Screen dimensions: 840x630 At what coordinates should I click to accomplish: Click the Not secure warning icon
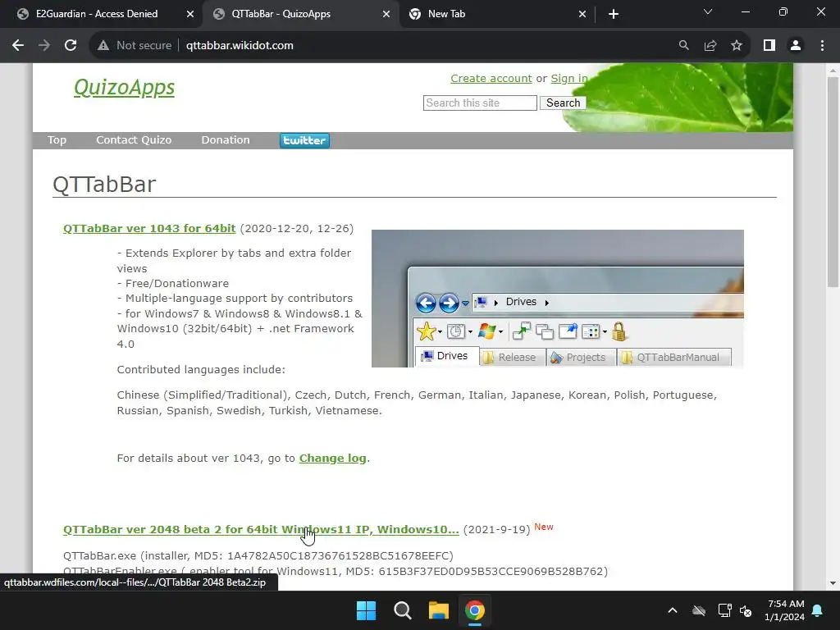click(x=103, y=46)
